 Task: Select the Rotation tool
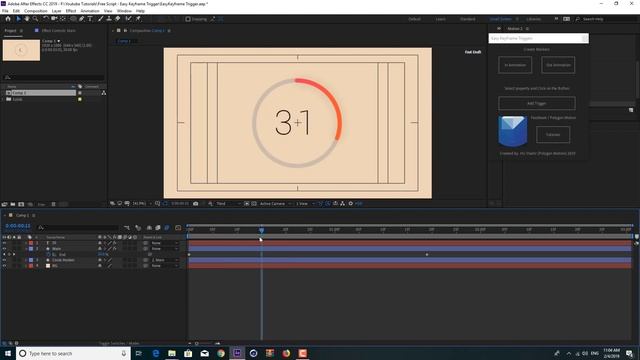pyautogui.click(x=45, y=19)
